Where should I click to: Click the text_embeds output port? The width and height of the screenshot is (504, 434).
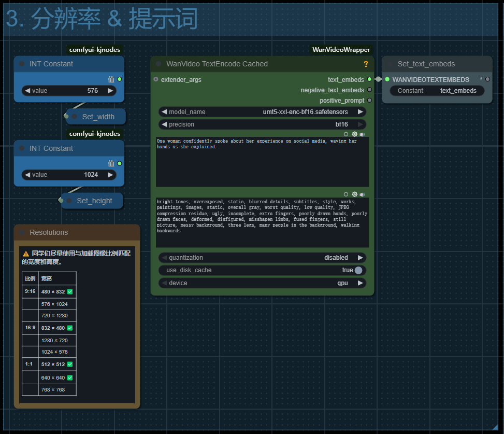coord(369,79)
